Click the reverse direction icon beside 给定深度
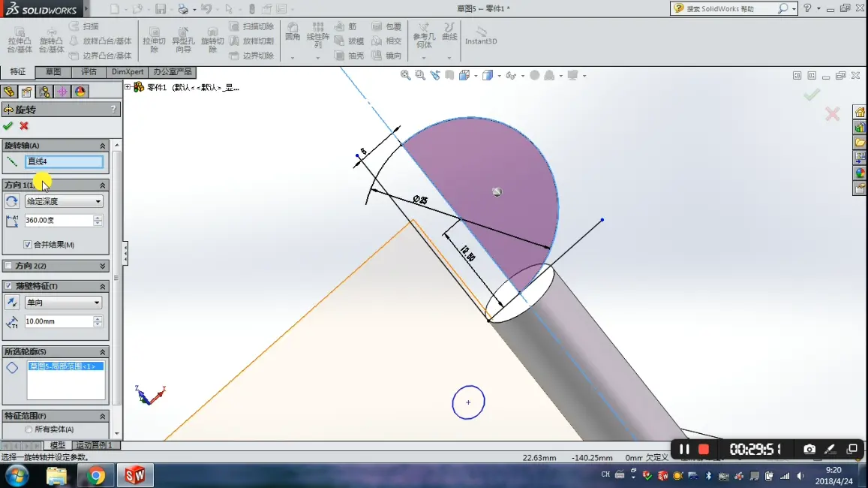This screenshot has height=488, width=868. (x=11, y=202)
